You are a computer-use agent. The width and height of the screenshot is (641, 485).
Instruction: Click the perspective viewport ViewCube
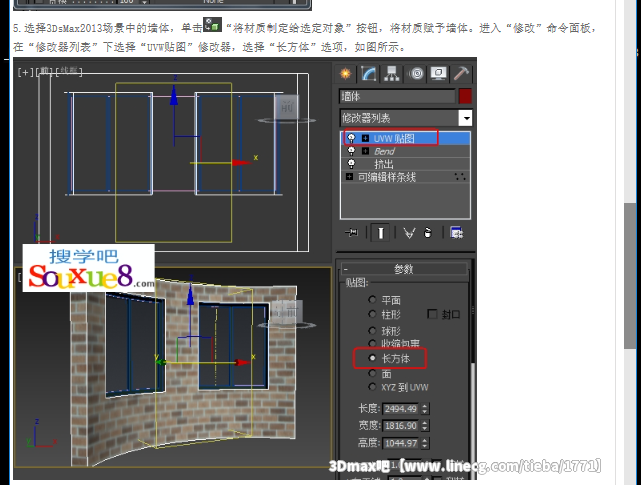click(287, 313)
